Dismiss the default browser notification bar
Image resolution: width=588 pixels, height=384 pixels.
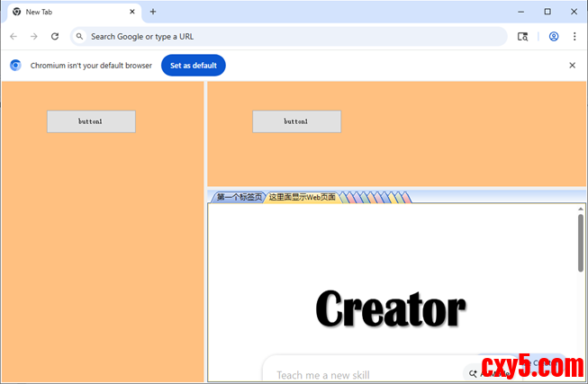[572, 65]
